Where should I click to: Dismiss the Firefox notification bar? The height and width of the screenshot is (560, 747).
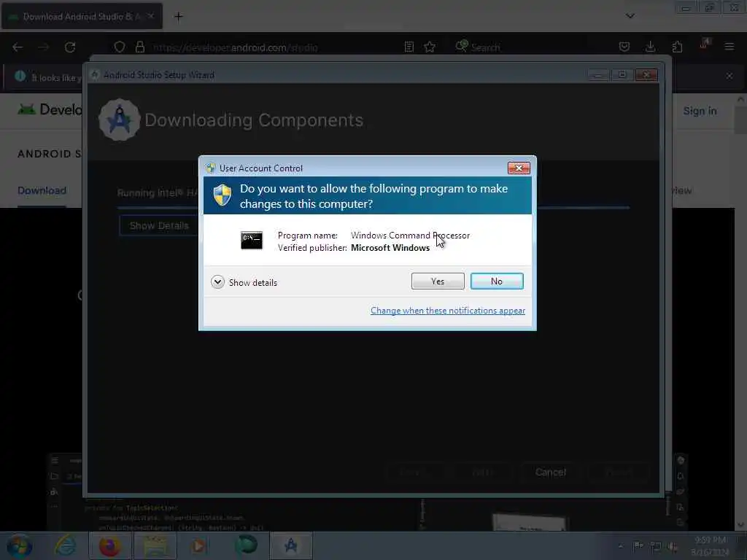point(729,76)
